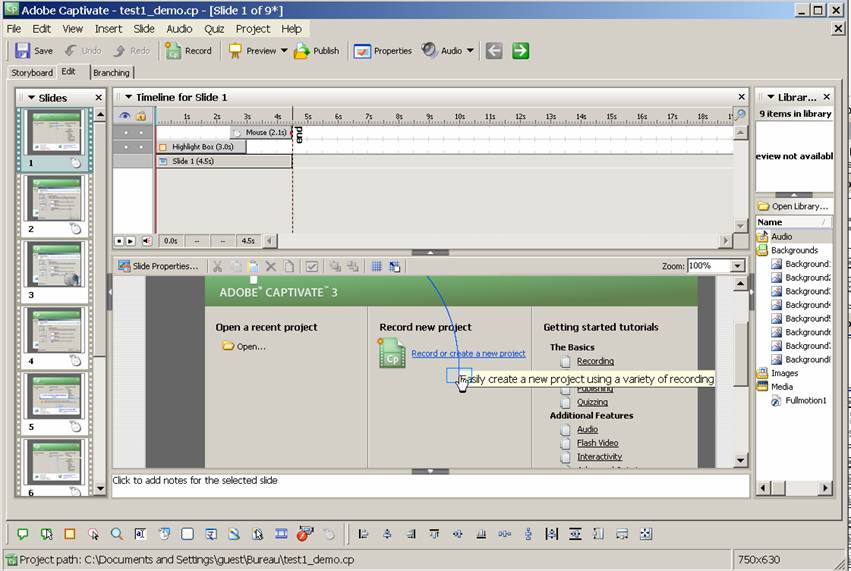Insert a zoom area using magnifier icon
This screenshot has height=571, width=851.
117,534
